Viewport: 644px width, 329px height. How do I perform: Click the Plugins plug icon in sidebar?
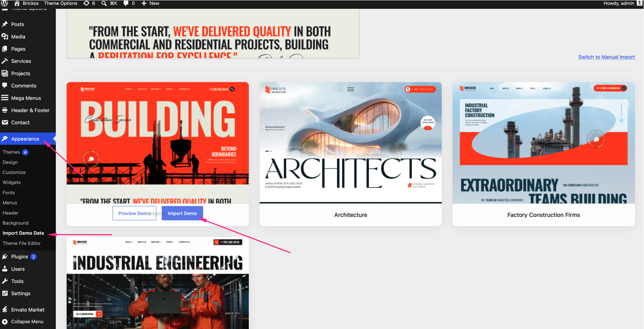(x=5, y=256)
